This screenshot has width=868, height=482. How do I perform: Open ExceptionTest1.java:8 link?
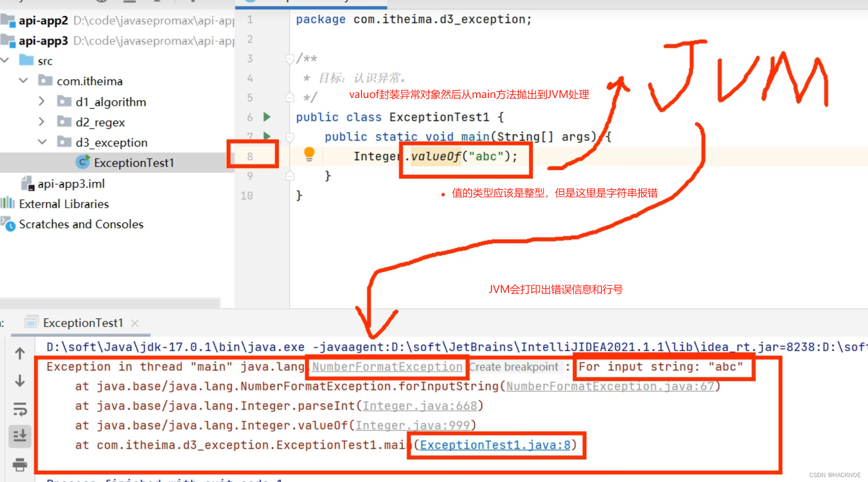(x=495, y=445)
